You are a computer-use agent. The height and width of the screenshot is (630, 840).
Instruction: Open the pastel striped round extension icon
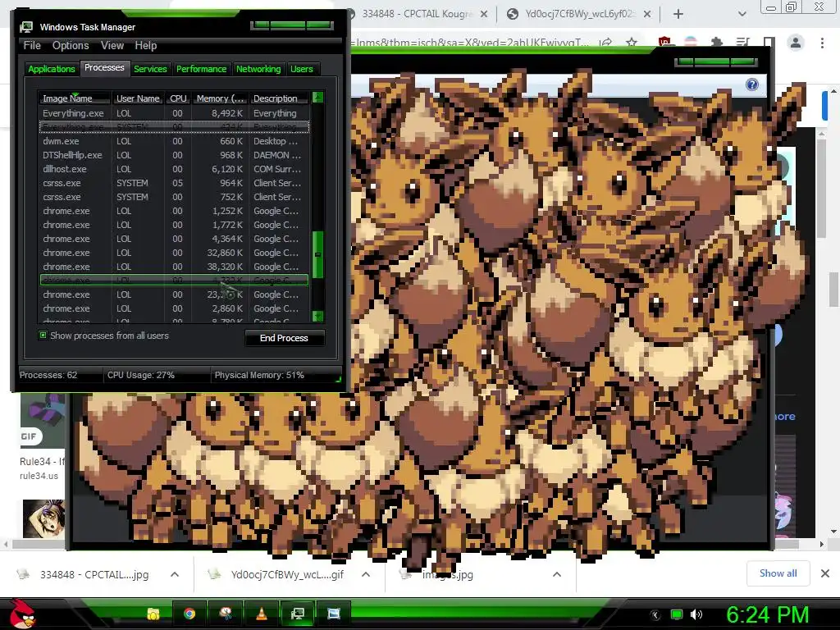(691, 42)
